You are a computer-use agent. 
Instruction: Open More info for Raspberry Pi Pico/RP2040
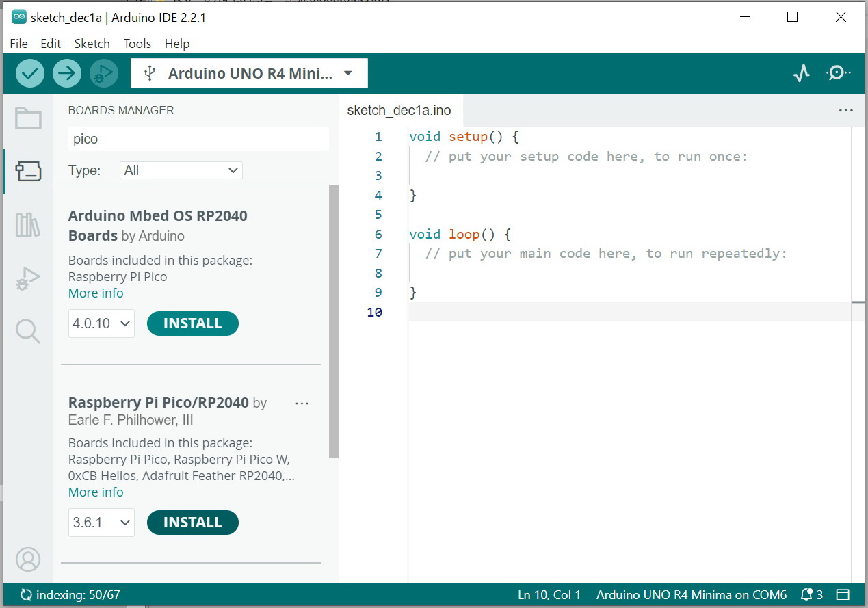click(x=96, y=492)
